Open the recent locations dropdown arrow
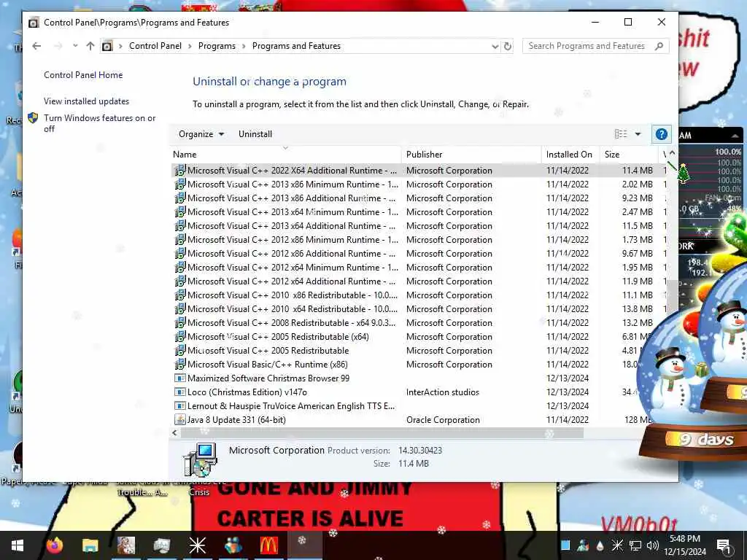 [75, 46]
